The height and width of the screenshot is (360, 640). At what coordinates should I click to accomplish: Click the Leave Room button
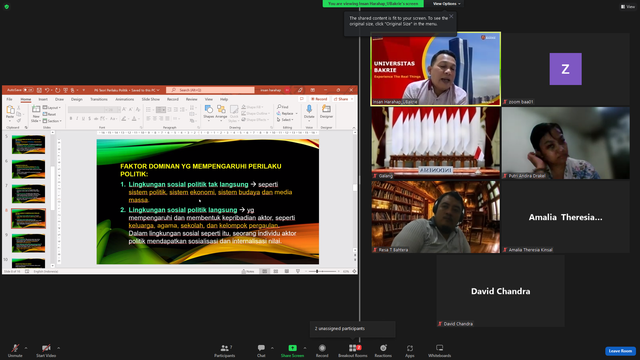(620, 351)
